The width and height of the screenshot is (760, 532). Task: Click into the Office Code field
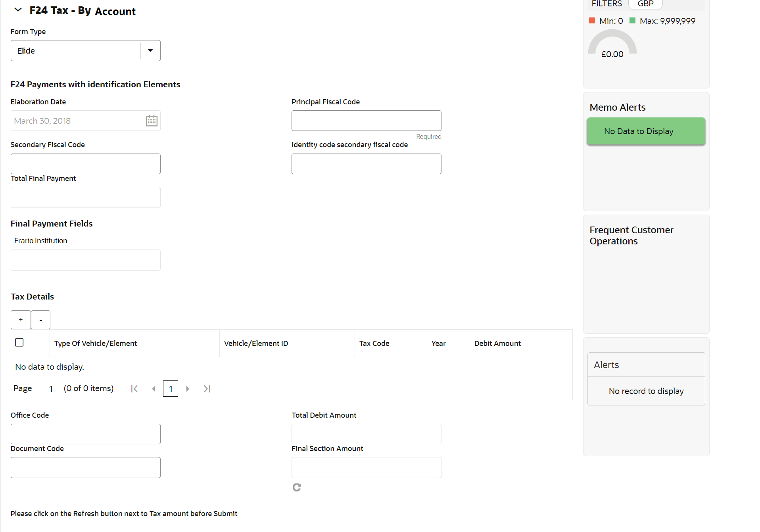tap(86, 434)
